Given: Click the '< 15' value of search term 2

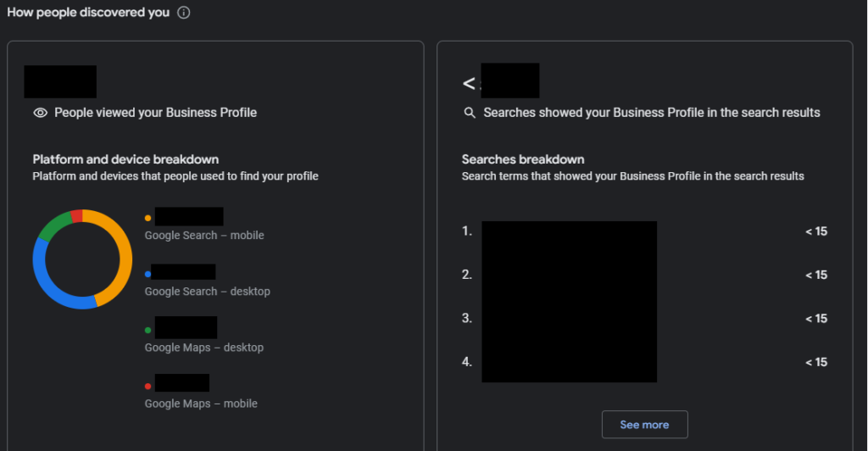Looking at the screenshot, I should click(816, 275).
